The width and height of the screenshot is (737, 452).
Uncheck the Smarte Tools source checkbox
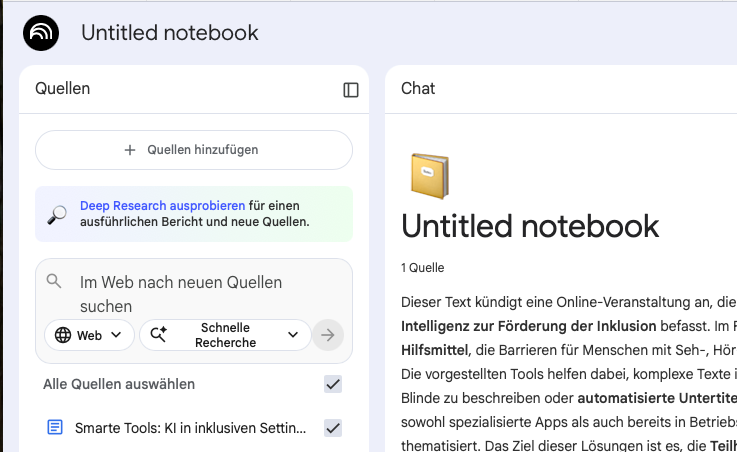333,428
